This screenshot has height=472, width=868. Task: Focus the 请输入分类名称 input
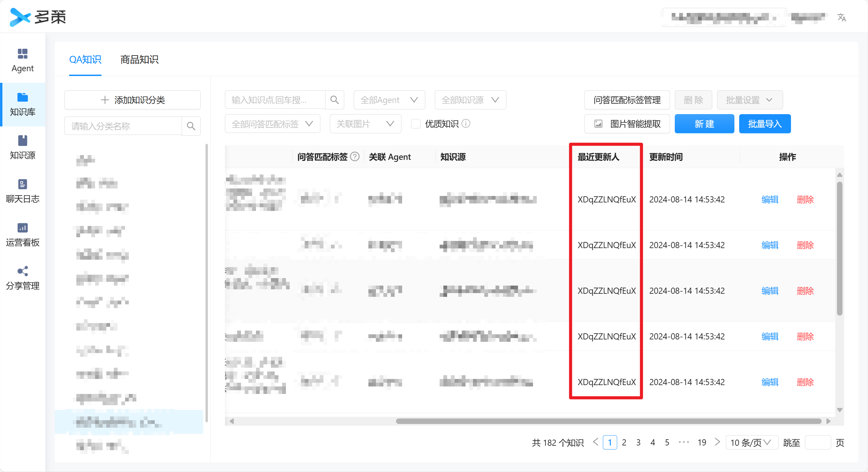123,126
